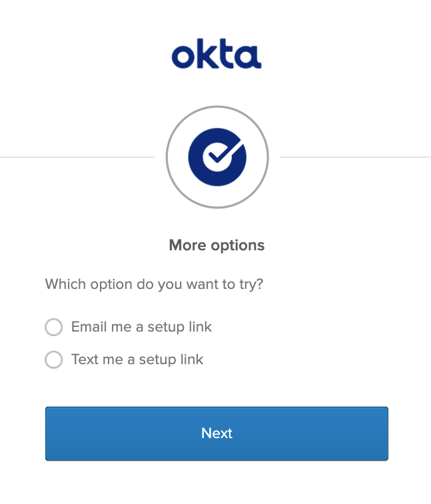The width and height of the screenshot is (431, 504).
Task: Click the divider line right of the badge
Action: pyautogui.click(x=355, y=157)
